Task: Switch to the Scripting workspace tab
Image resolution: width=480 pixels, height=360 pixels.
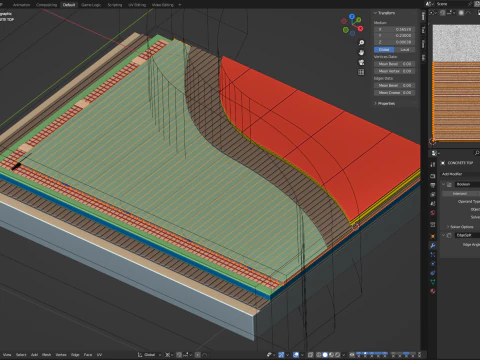Action: click(x=115, y=5)
